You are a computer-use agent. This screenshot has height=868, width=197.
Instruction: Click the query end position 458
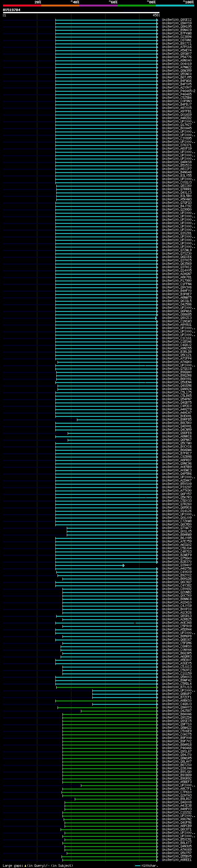click(155, 15)
